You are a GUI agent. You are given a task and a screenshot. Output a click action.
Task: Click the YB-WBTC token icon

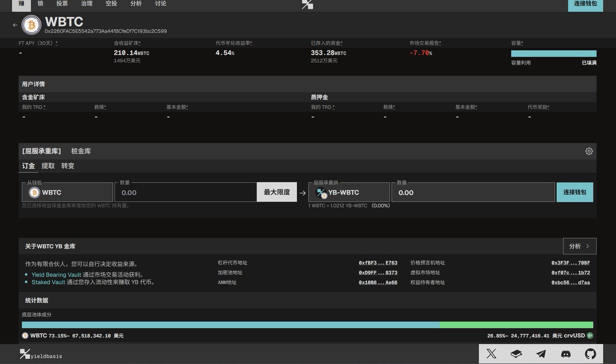coord(321,193)
